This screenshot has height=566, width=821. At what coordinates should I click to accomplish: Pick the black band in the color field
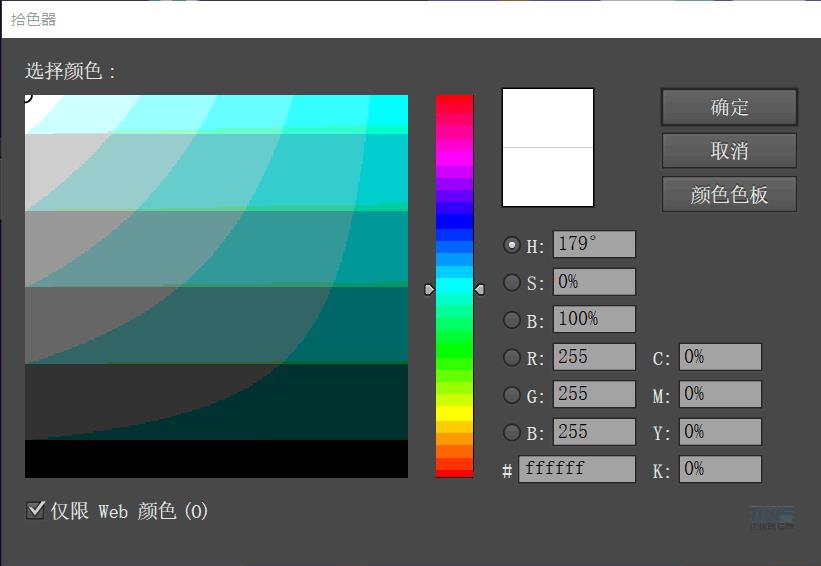pos(216,459)
